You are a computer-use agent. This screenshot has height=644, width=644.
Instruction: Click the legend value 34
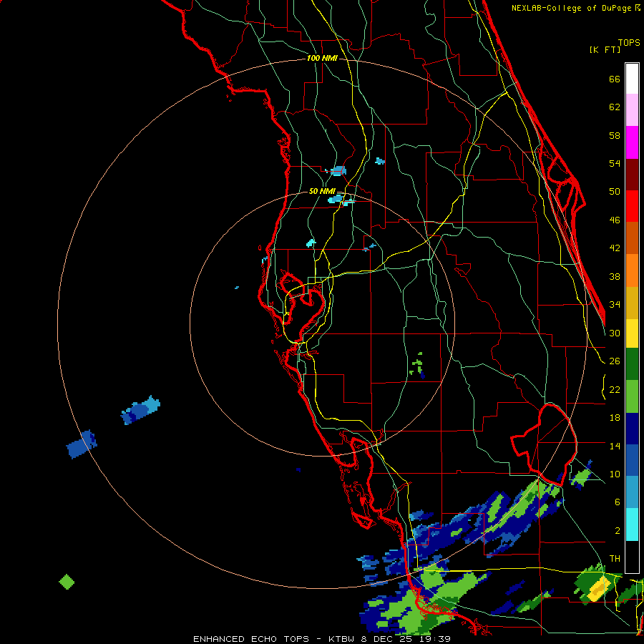coord(615,305)
